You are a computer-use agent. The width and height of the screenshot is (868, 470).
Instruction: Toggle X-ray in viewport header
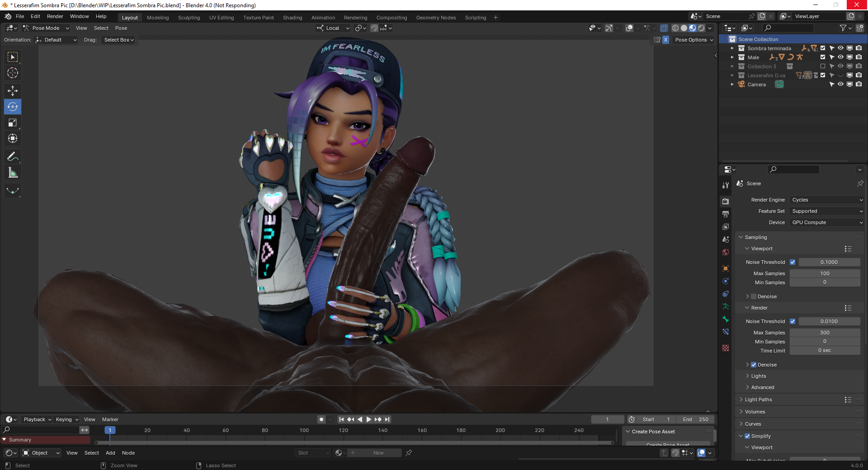664,28
